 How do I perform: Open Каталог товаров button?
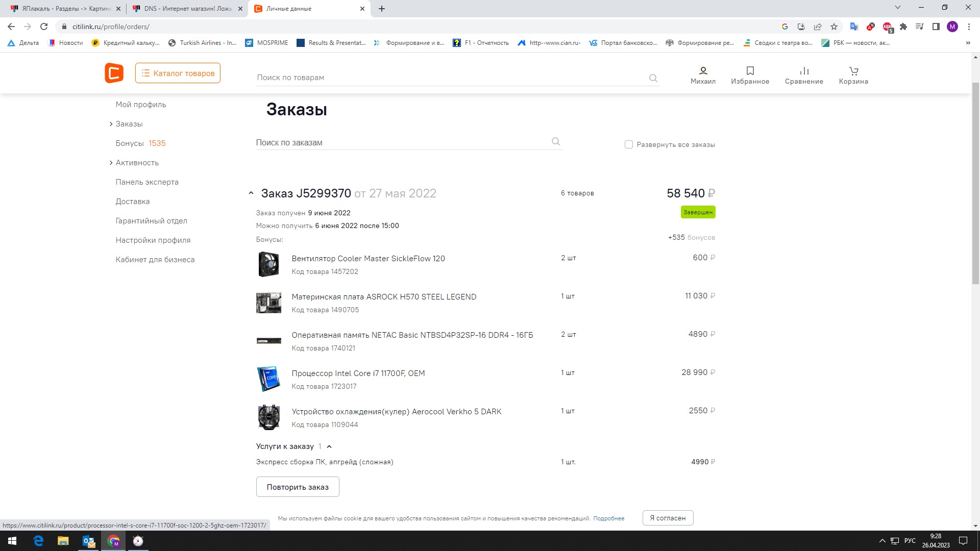[x=178, y=73]
